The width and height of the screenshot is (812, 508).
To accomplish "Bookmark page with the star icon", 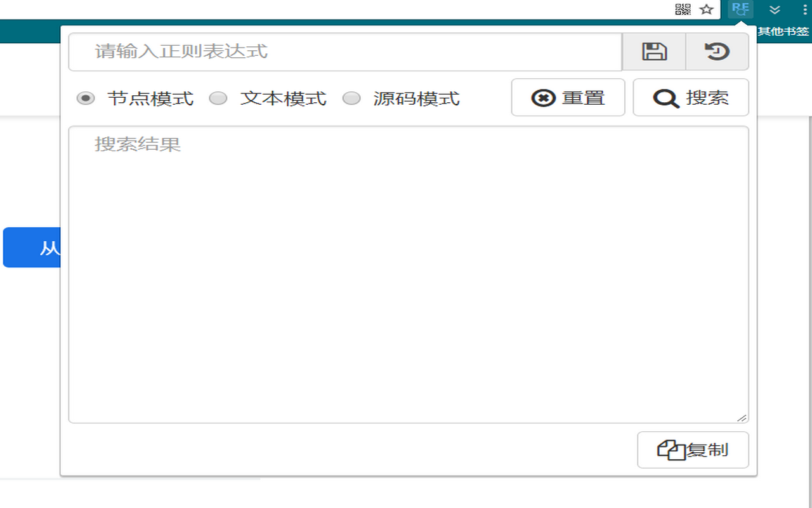I will click(x=707, y=10).
